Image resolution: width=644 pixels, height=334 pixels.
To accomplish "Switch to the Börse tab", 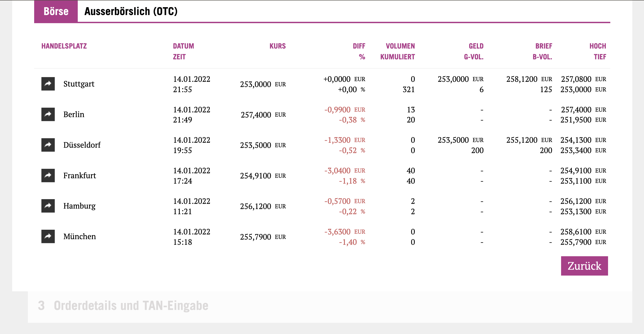I will click(56, 11).
